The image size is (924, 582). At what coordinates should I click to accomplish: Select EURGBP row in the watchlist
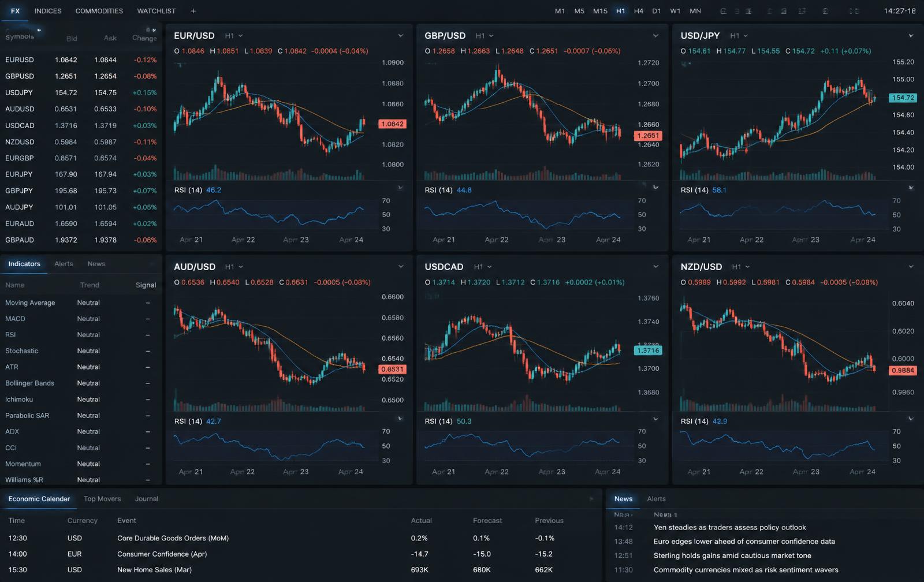[81, 158]
